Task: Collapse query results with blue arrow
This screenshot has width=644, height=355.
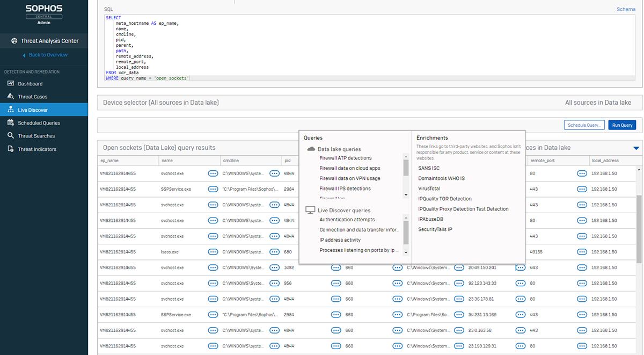Action: click(636, 148)
